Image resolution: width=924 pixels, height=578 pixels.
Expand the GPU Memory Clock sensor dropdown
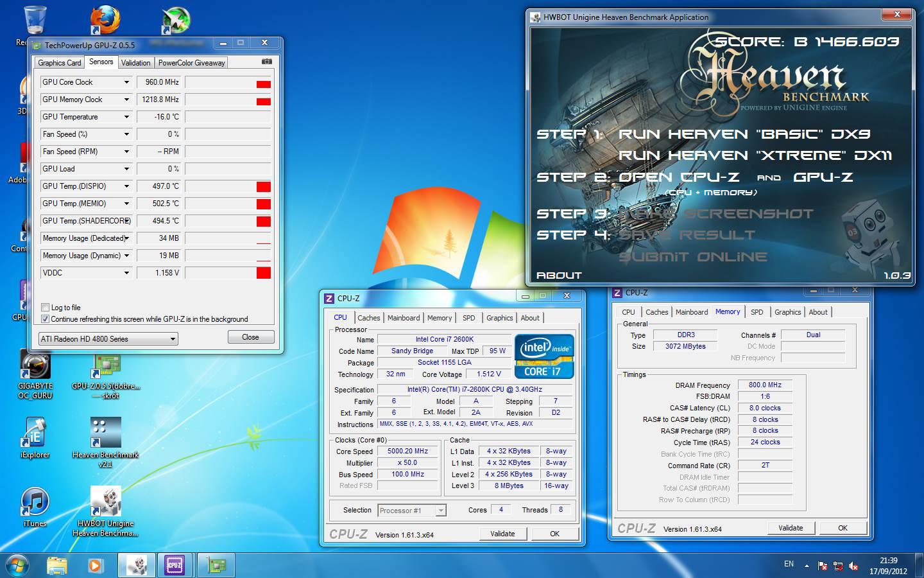click(x=126, y=100)
